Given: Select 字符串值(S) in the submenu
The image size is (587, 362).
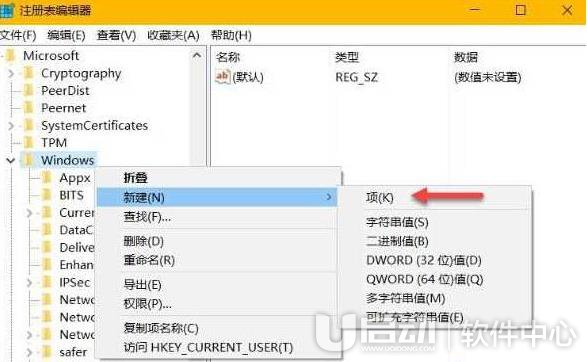Looking at the screenshot, I should click(x=434, y=222).
